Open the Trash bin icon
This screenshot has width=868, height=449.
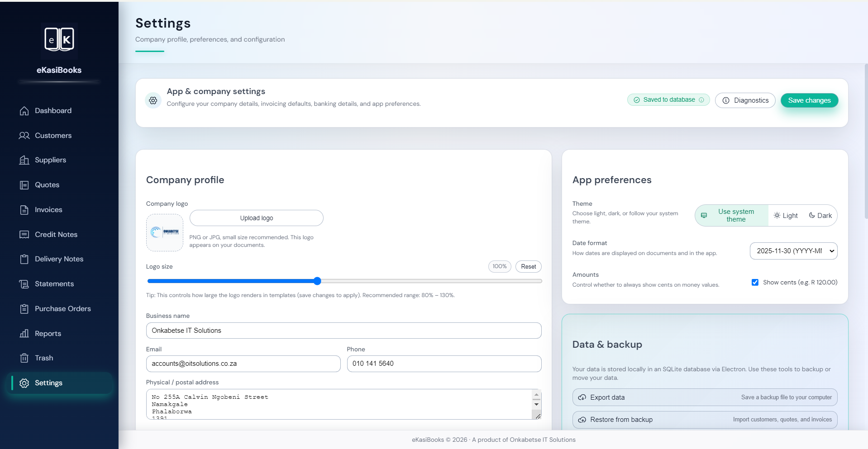point(24,358)
